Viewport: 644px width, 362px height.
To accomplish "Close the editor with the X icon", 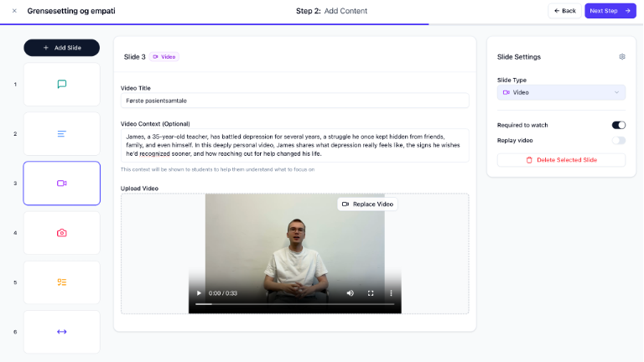I will (14, 11).
